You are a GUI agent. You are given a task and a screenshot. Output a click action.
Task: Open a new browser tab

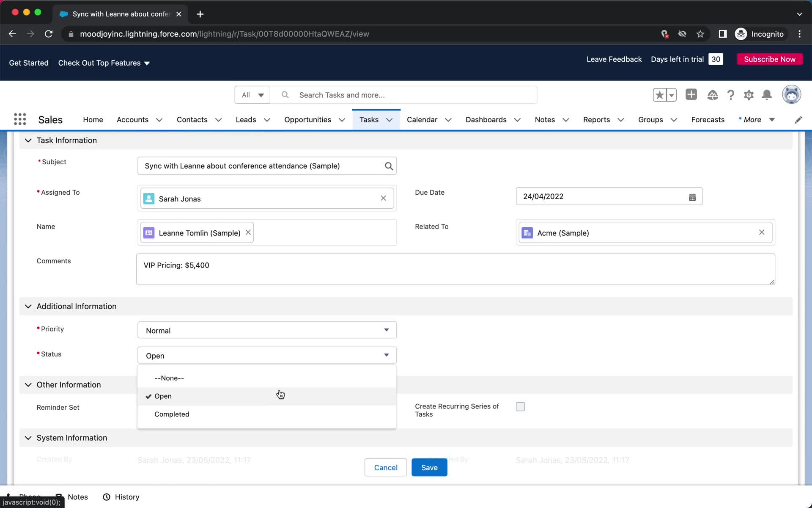coord(200,14)
